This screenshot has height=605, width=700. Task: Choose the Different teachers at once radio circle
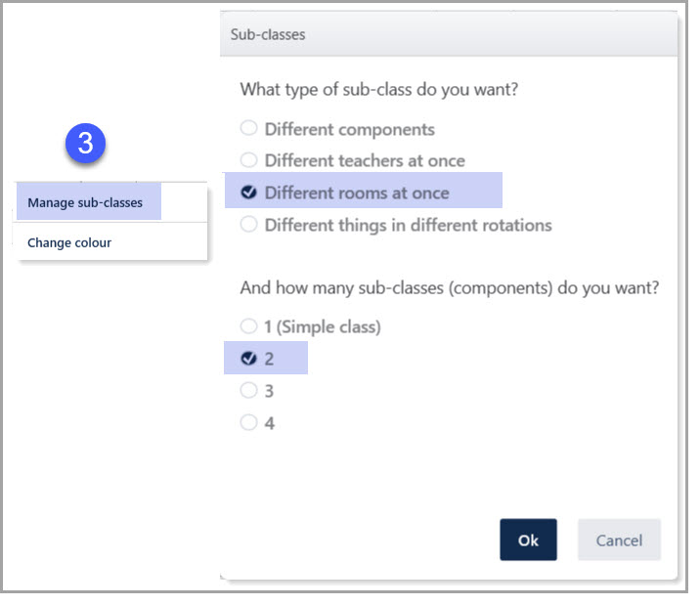click(248, 160)
